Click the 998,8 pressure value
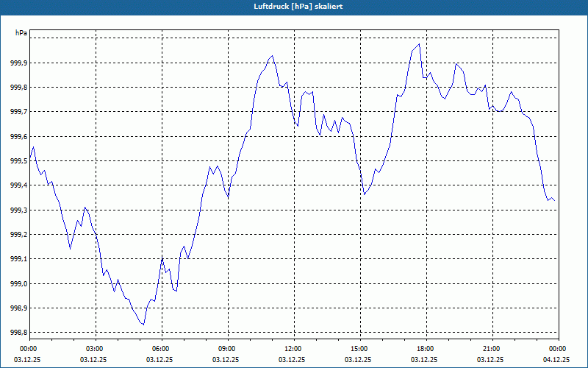The image size is (588, 368). click(19, 333)
